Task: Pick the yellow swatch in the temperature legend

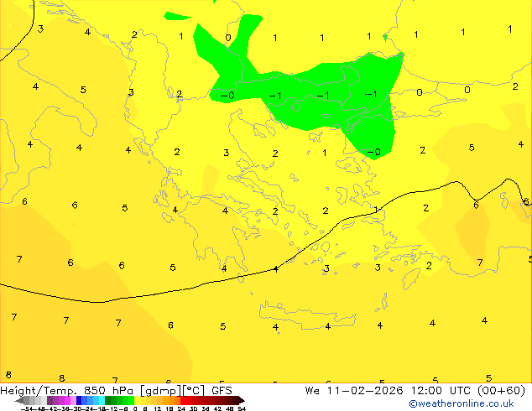Action: point(138,400)
